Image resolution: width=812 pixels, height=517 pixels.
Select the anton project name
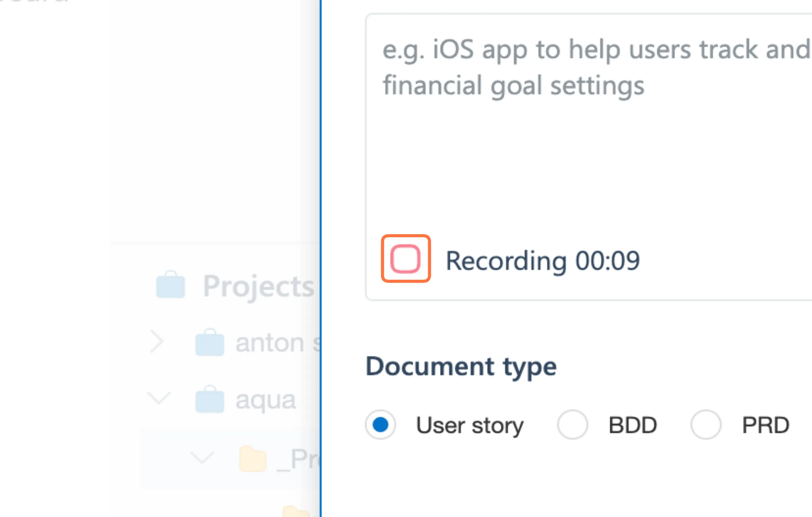pyautogui.click(x=270, y=343)
